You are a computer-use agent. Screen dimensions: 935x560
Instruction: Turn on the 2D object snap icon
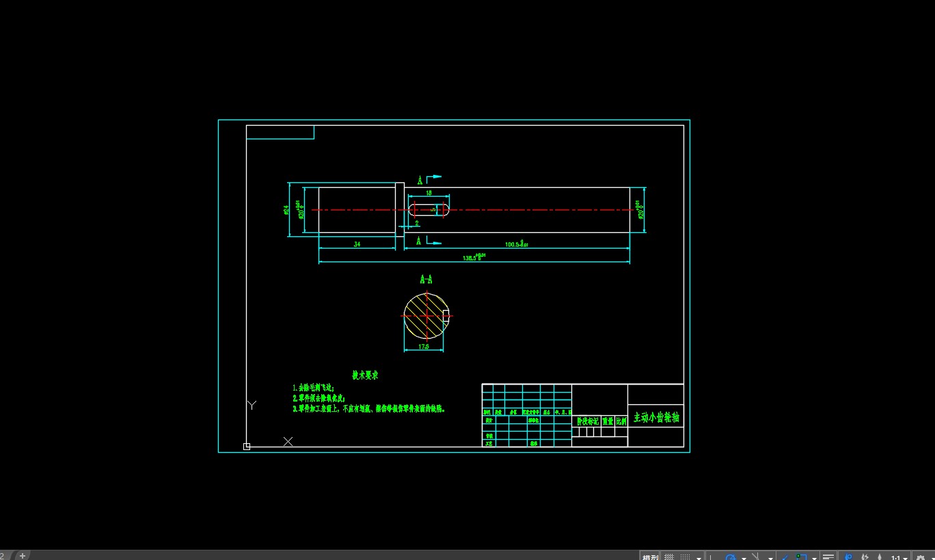pos(801,555)
